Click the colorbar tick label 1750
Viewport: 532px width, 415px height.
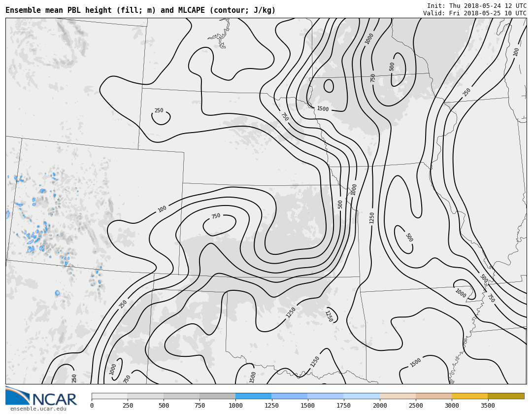[x=343, y=406]
